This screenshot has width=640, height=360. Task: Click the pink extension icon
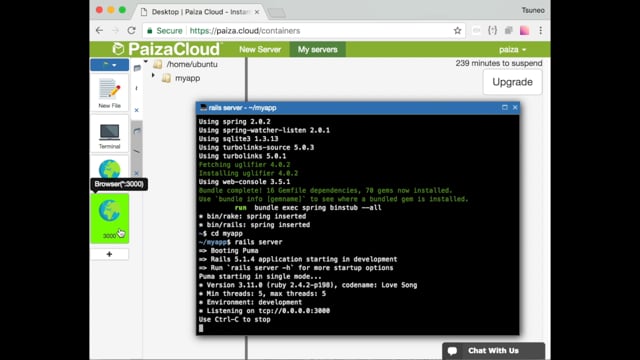click(x=524, y=31)
